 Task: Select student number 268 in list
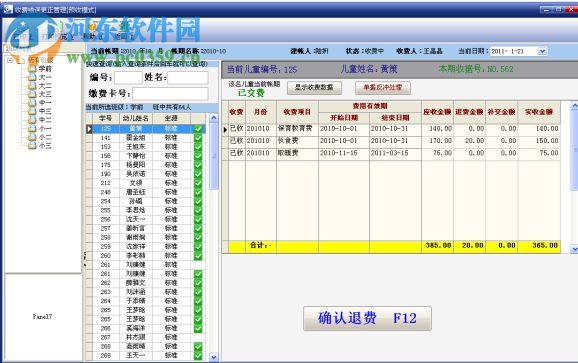(x=106, y=346)
